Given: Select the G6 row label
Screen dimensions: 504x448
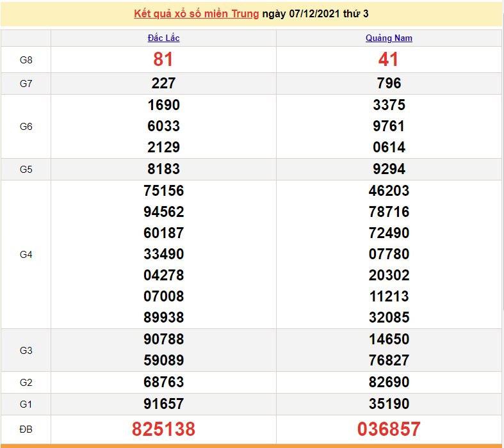Looking at the screenshot, I should click(x=26, y=126).
